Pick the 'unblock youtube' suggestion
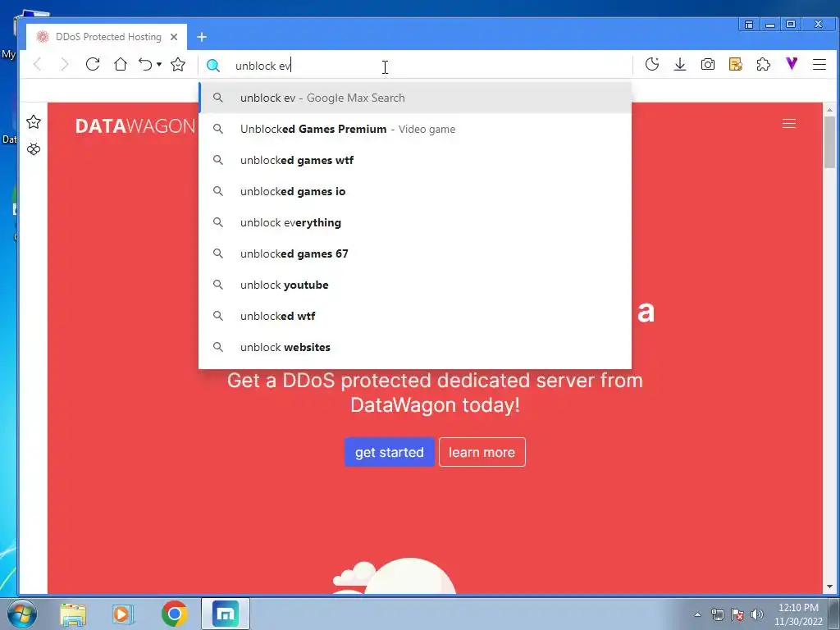 [415, 285]
